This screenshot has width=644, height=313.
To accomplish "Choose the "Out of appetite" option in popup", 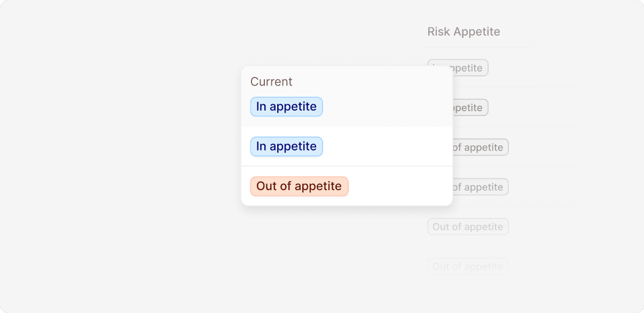I will click(299, 186).
